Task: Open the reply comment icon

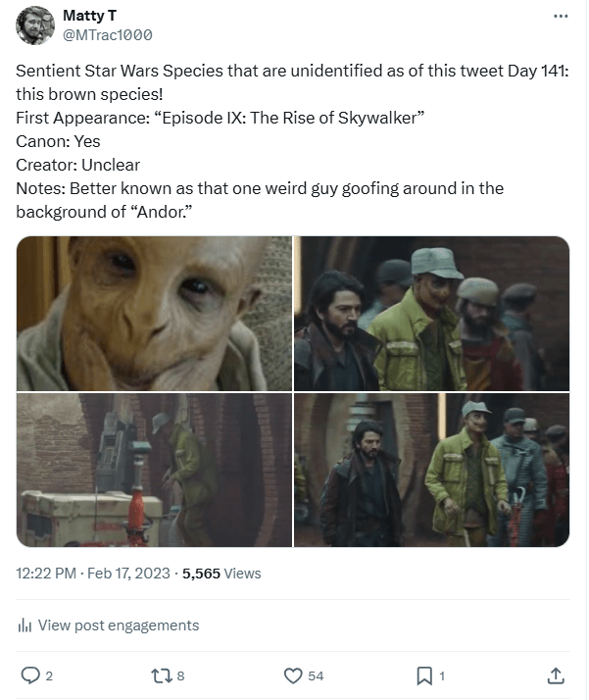Action: [x=30, y=675]
